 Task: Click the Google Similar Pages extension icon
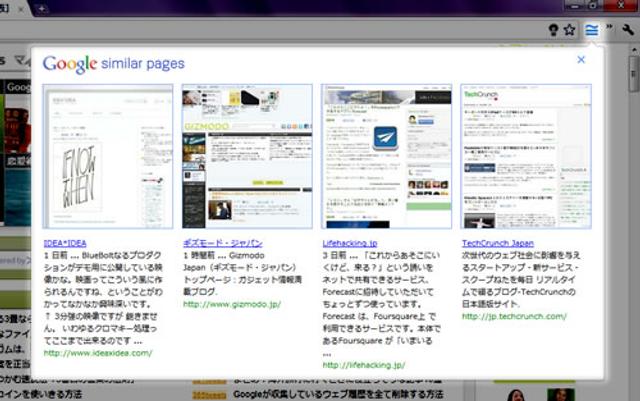(591, 29)
